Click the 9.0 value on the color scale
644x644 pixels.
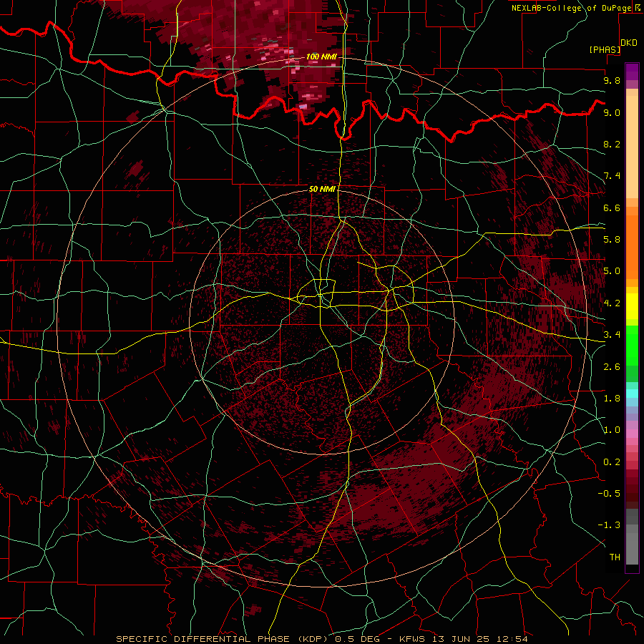(x=612, y=112)
